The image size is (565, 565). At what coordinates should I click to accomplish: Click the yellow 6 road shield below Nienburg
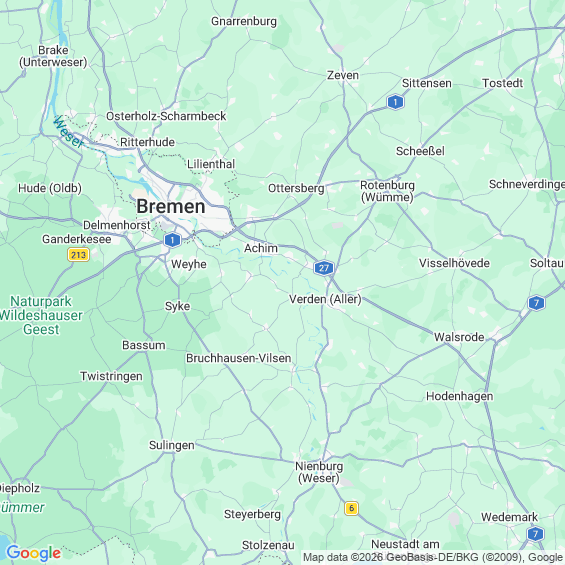pyautogui.click(x=351, y=508)
